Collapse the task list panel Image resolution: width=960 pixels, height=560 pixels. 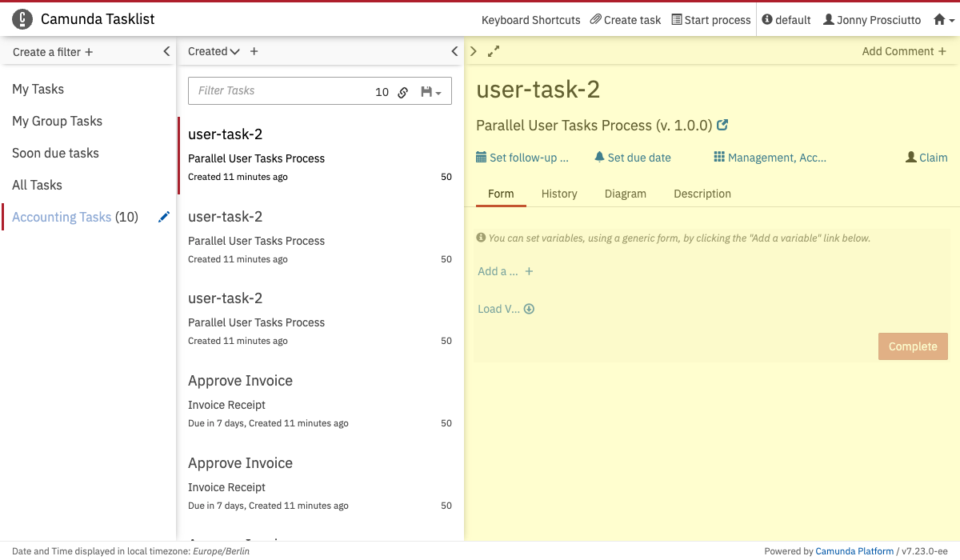[454, 51]
